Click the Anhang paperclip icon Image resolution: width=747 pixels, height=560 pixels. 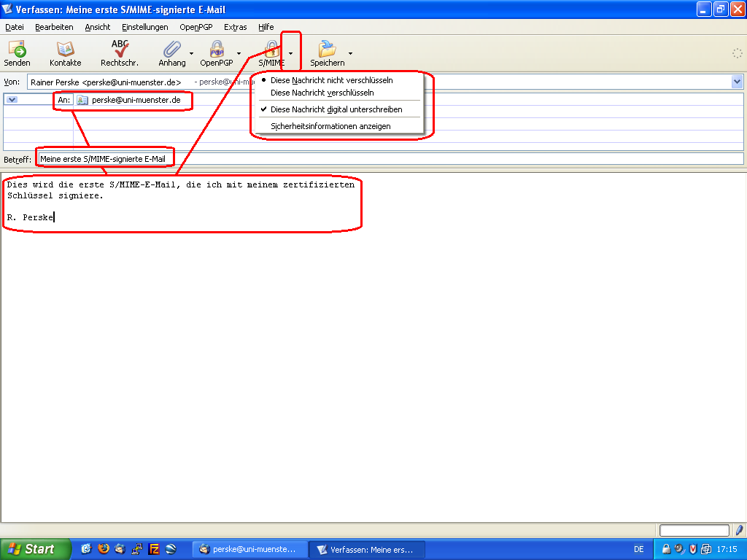[x=172, y=50]
